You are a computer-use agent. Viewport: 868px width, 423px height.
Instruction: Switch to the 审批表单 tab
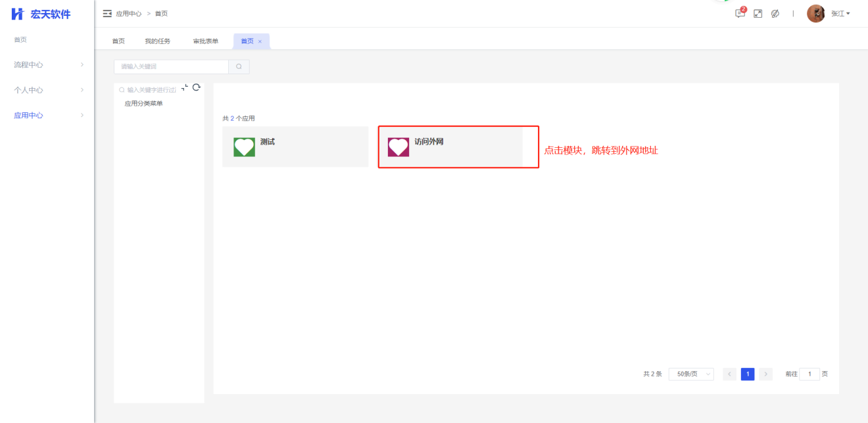point(206,41)
